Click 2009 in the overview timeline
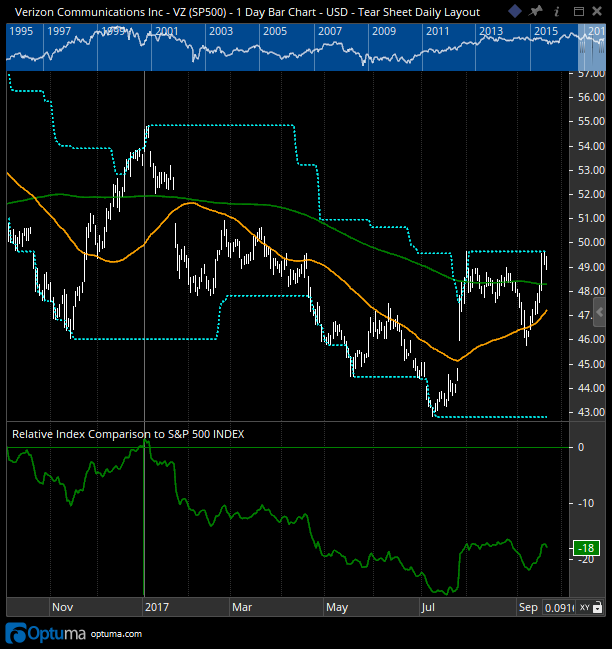612x649 pixels. 384,31
